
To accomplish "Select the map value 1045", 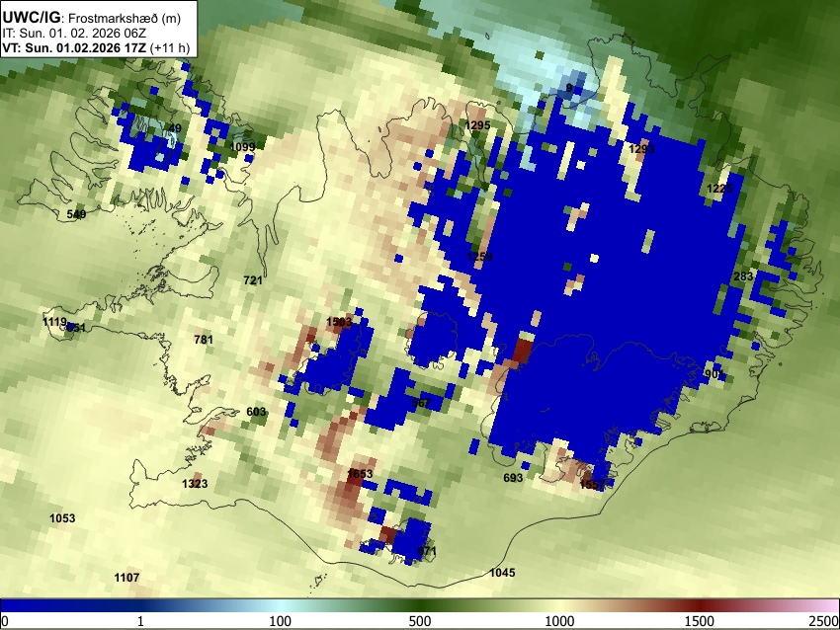I will (x=502, y=573).
